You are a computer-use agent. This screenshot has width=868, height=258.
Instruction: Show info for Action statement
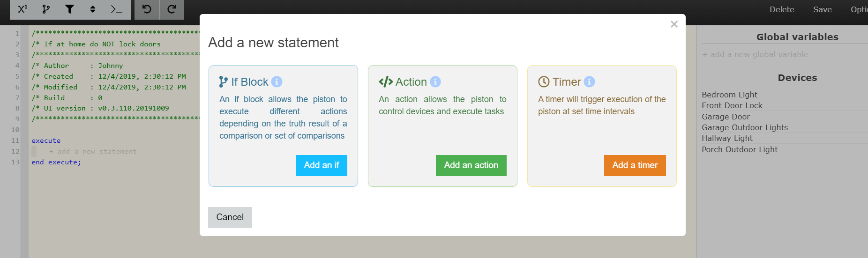435,82
